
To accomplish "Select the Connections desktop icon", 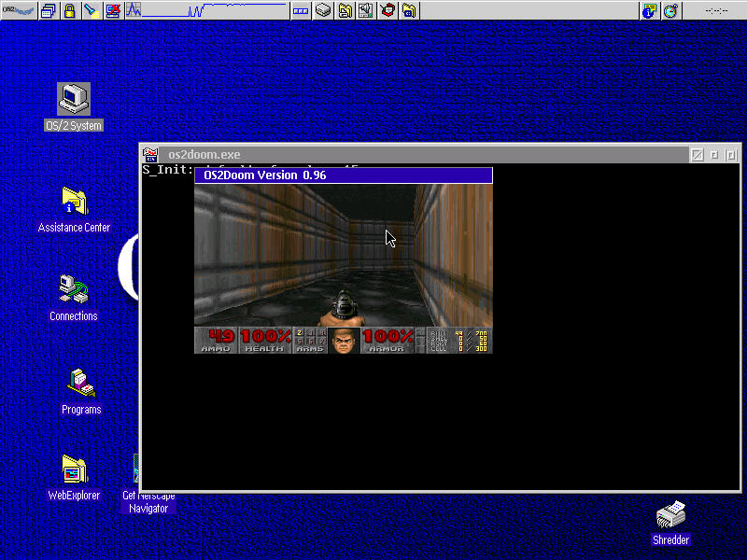I will (x=74, y=298).
